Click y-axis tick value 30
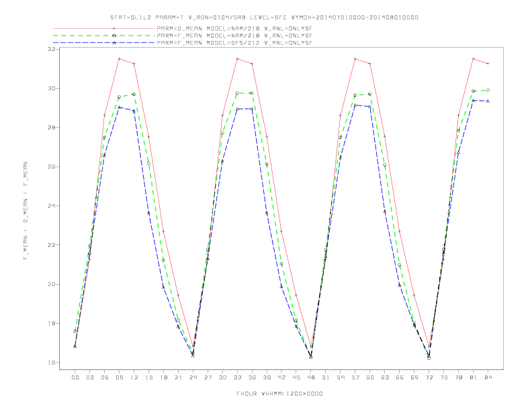Viewport: 532px width, 411px height. pos(51,88)
